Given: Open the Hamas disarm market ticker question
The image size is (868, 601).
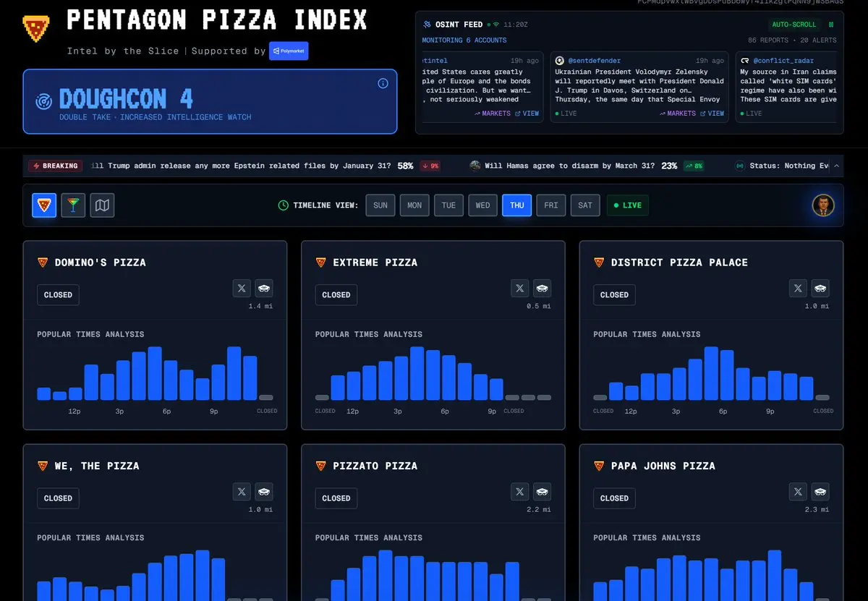Looking at the screenshot, I should click(x=569, y=166).
